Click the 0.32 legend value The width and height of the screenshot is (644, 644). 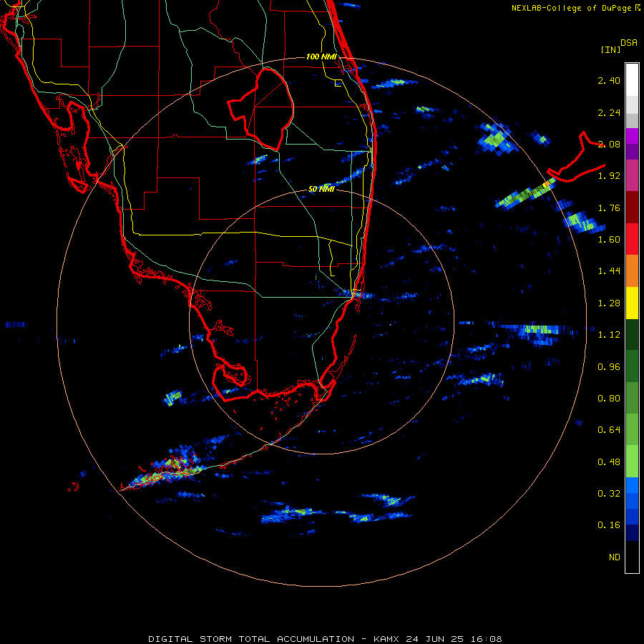609,494
